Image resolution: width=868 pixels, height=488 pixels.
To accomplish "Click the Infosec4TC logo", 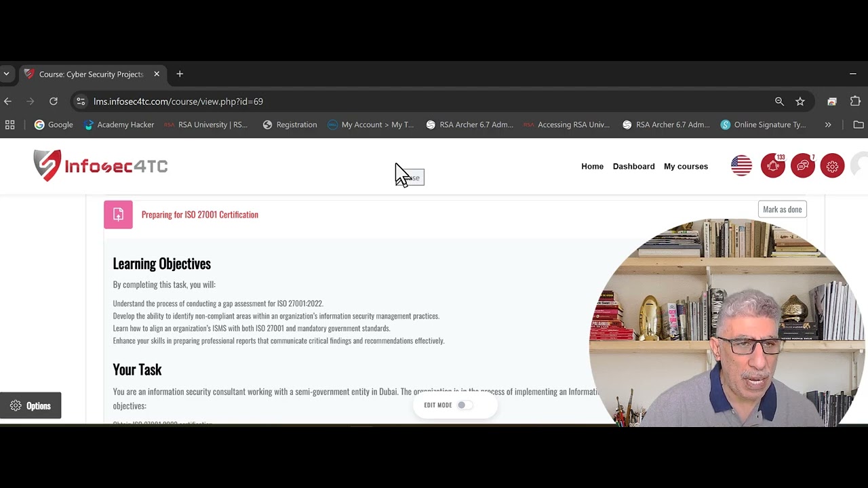I will point(100,166).
